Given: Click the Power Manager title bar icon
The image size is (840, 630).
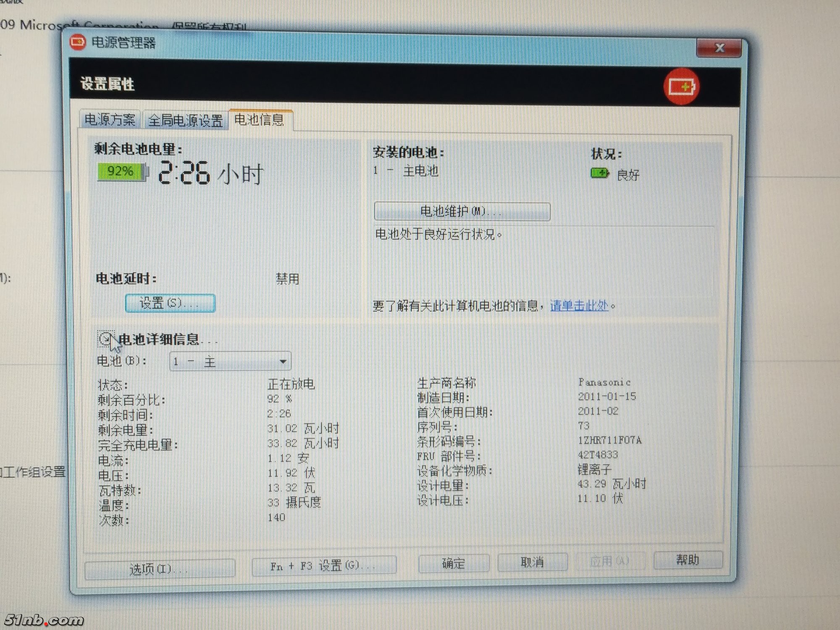Looking at the screenshot, I should (x=77, y=42).
